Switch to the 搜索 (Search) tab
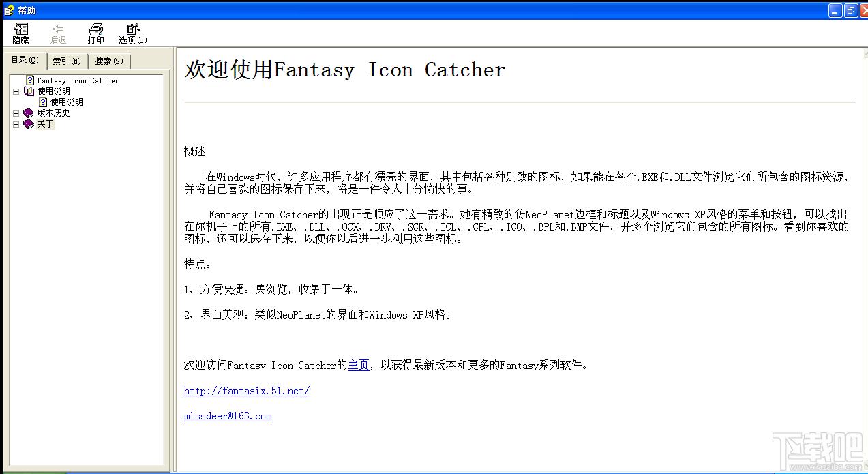Image resolution: width=868 pixels, height=474 pixels. 109,61
